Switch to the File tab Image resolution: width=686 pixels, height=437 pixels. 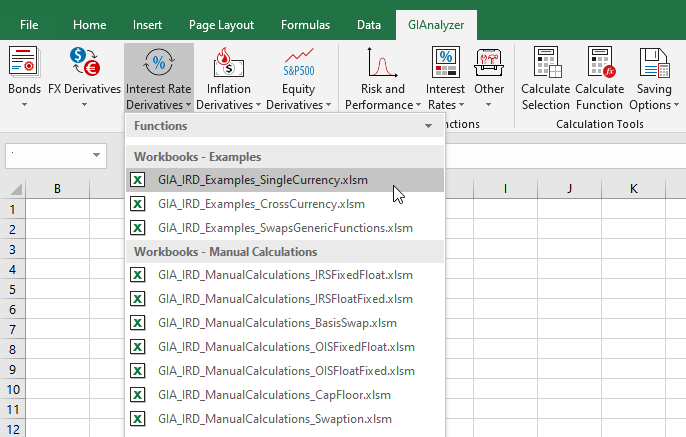(29, 25)
